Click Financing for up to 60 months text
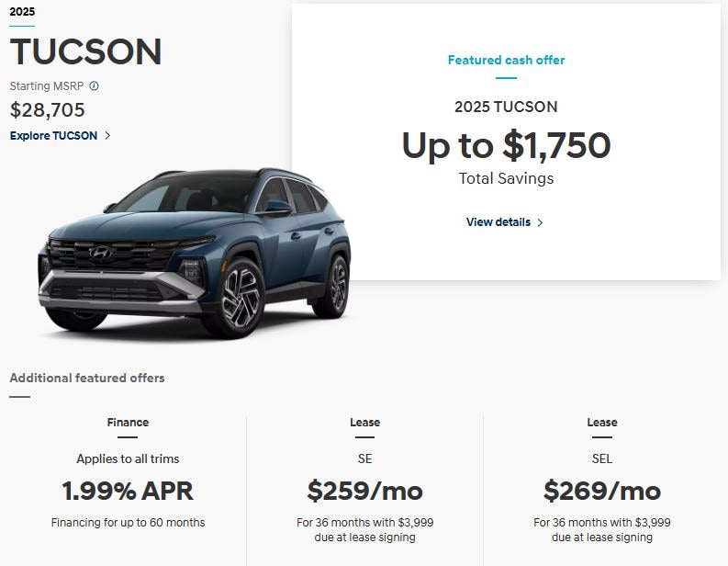 click(x=128, y=523)
